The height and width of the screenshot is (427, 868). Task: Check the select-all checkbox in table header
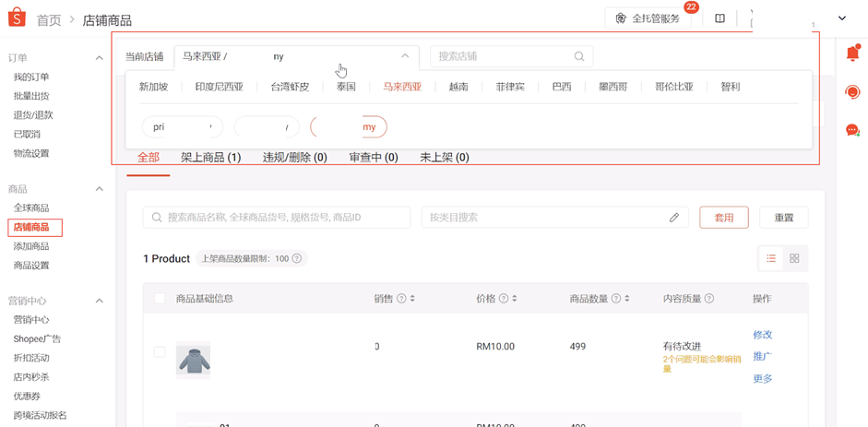160,298
